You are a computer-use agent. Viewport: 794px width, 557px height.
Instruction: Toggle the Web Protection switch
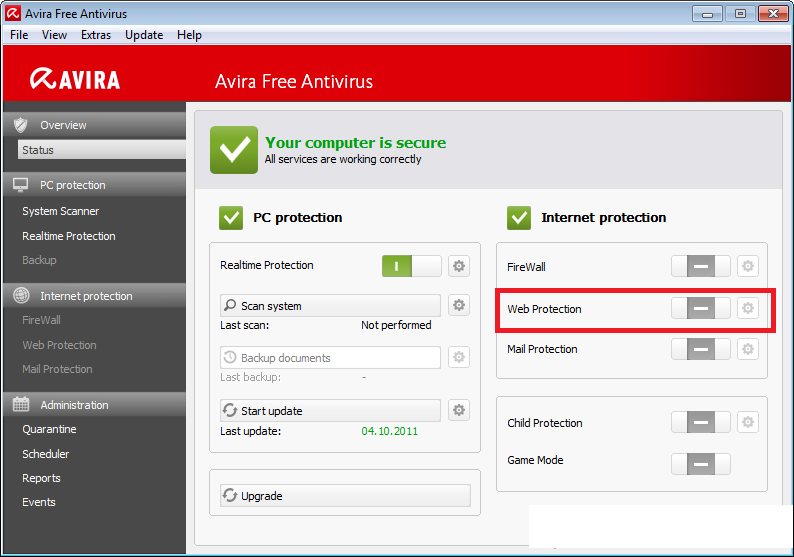(x=701, y=308)
